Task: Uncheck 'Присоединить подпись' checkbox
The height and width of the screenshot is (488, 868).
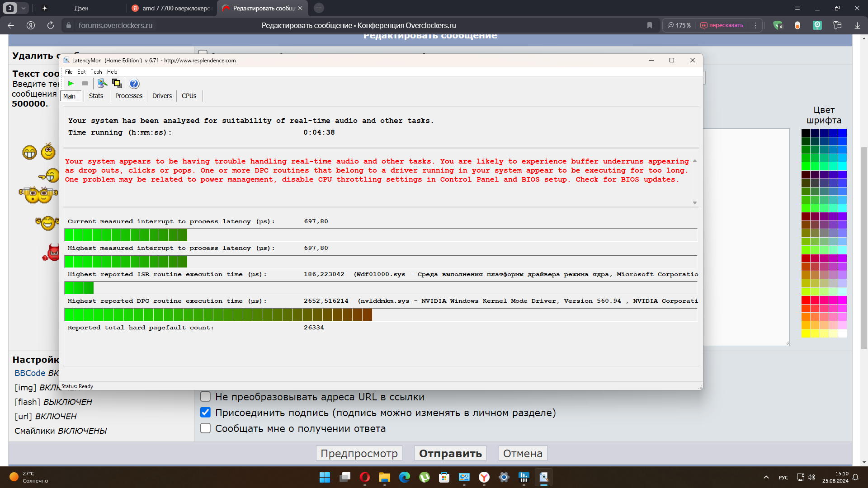Action: click(x=205, y=413)
